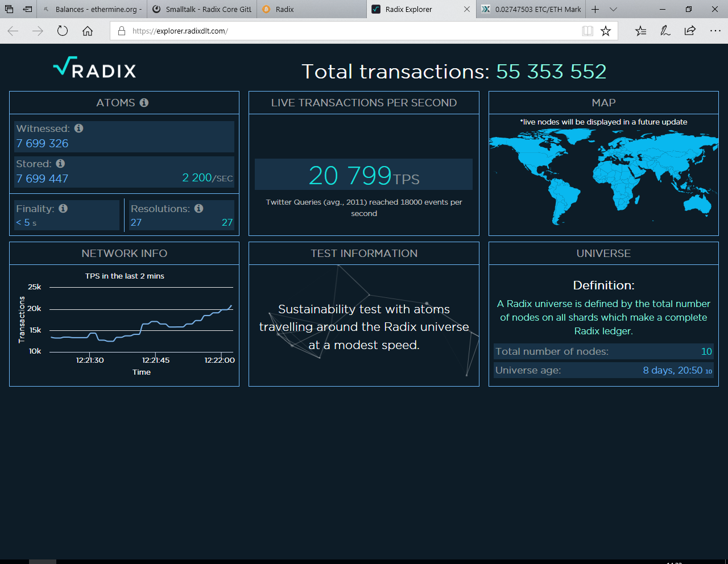
Task: Switch to Smalltalk - Radix Core GitLab tab
Action: 202,9
